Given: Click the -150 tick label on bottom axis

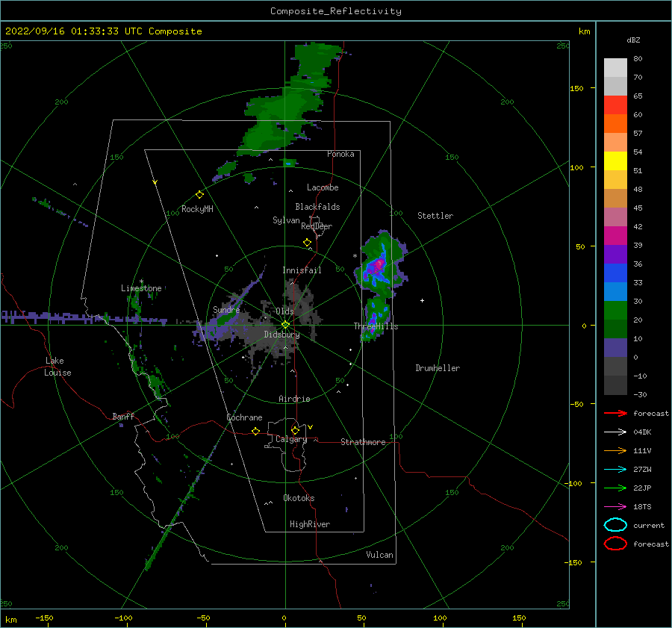Looking at the screenshot, I should pyautogui.click(x=44, y=618).
